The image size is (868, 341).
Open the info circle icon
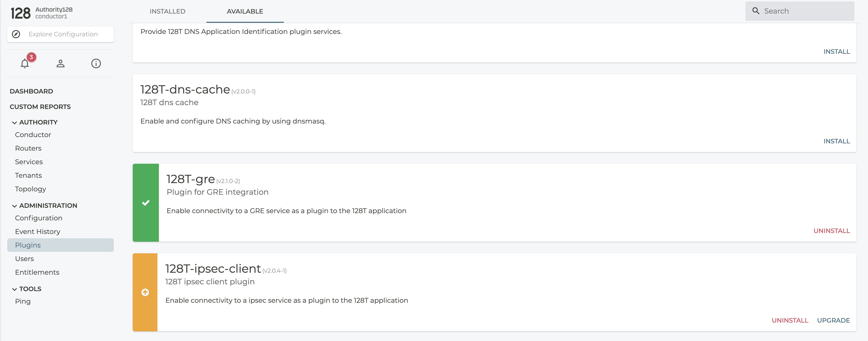pos(96,63)
